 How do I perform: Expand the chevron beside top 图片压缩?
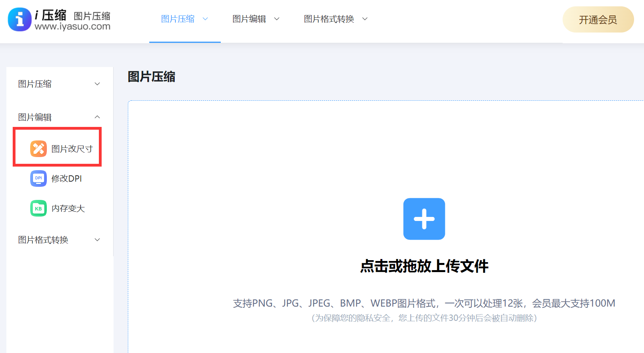click(x=205, y=19)
